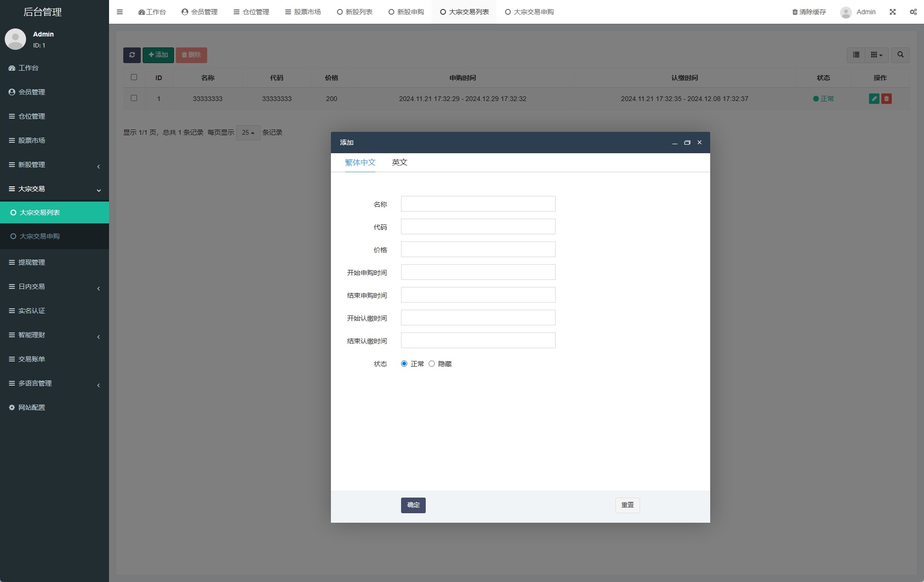Screen dimensions: 924x582
Task: Open 实名认证 in the sidebar
Action: click(x=55, y=311)
